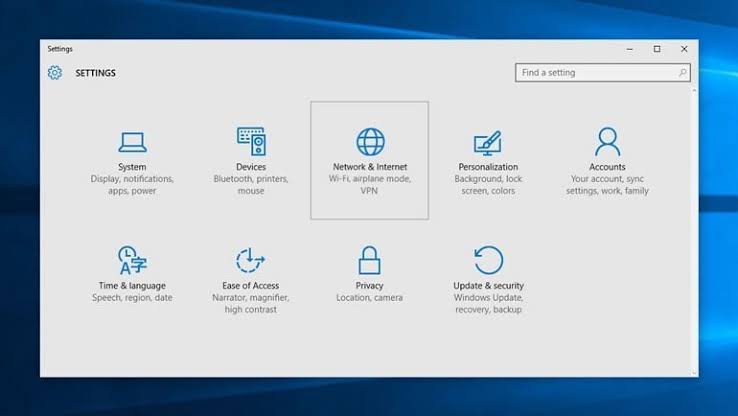The width and height of the screenshot is (738, 416).
Task: Click 'Wi-Fi, airplane mode, VPN' description
Action: point(370,185)
